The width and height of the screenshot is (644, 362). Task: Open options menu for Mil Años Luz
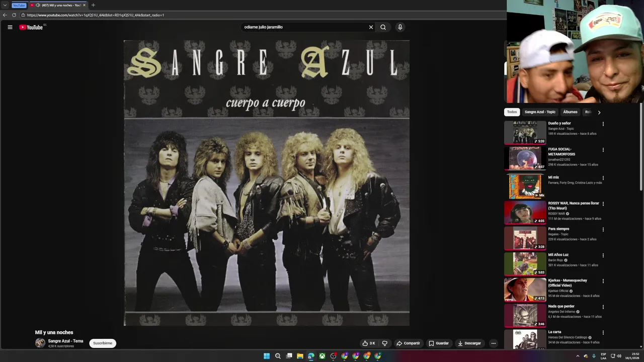pyautogui.click(x=603, y=255)
